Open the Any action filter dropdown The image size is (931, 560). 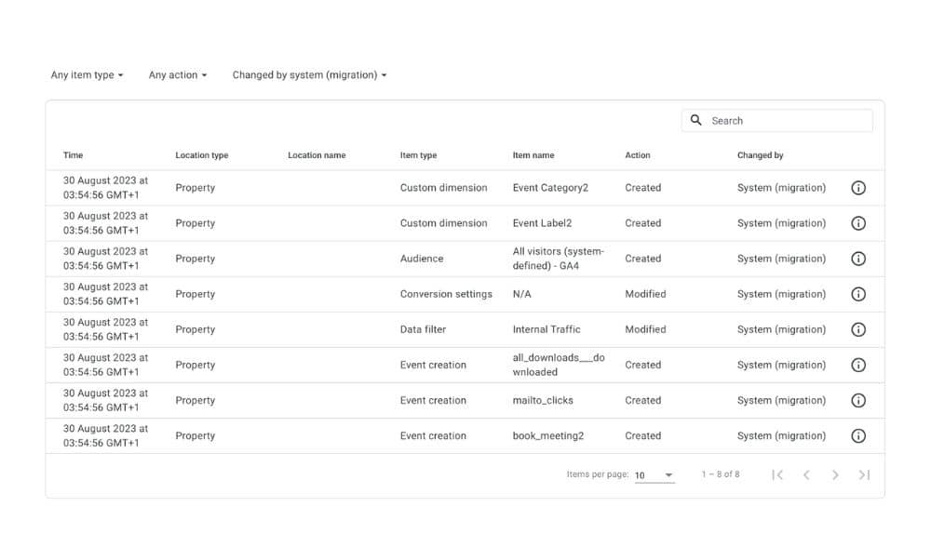pyautogui.click(x=176, y=74)
